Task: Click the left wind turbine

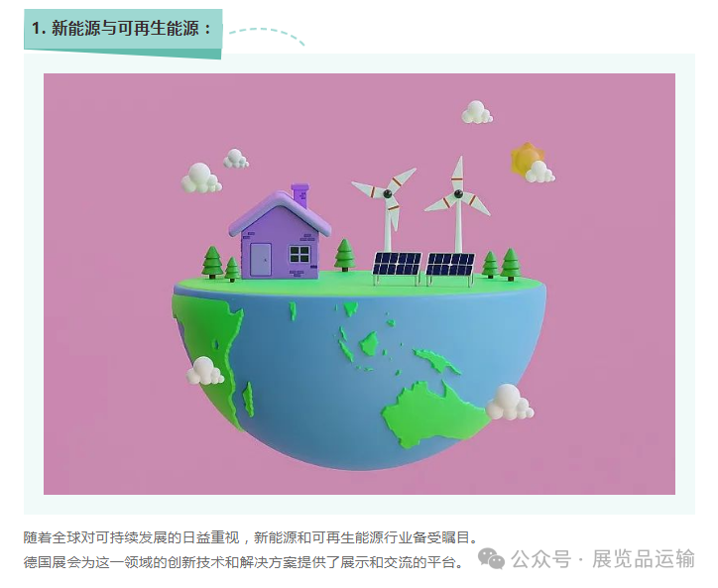Action: point(388,208)
